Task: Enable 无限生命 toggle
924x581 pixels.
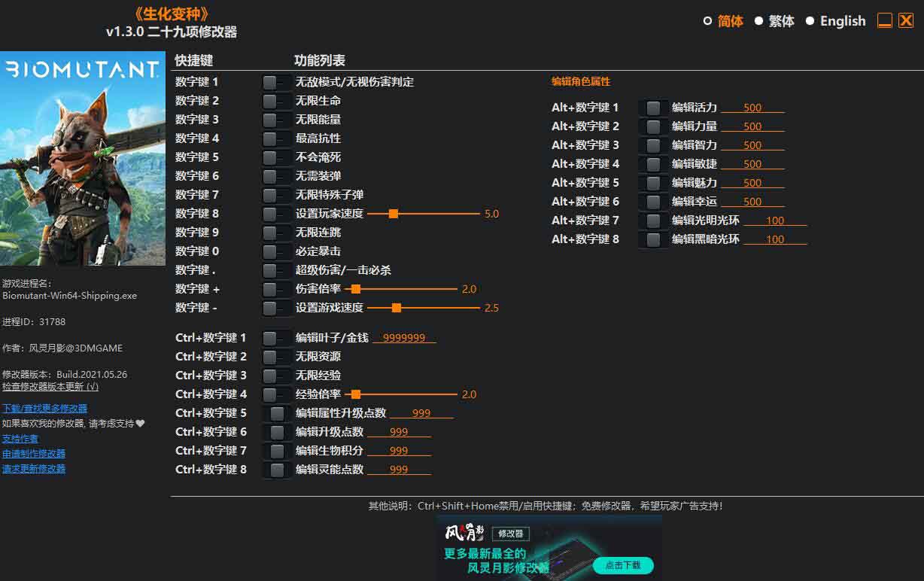Action: click(x=277, y=101)
